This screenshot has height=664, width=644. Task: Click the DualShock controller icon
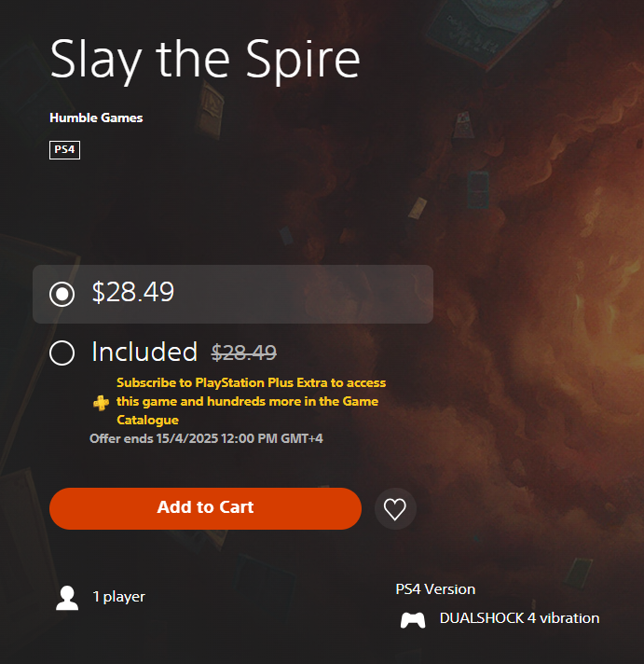click(x=413, y=620)
